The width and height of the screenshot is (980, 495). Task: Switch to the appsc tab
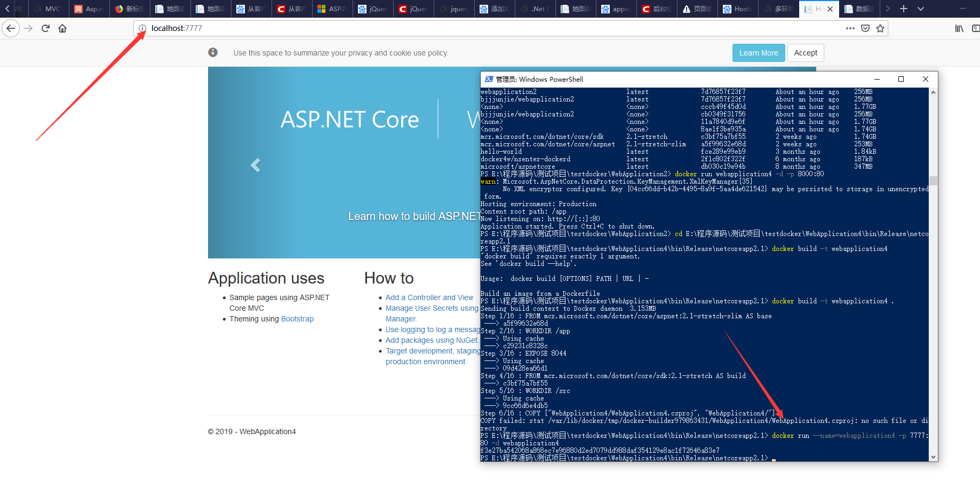point(616,9)
